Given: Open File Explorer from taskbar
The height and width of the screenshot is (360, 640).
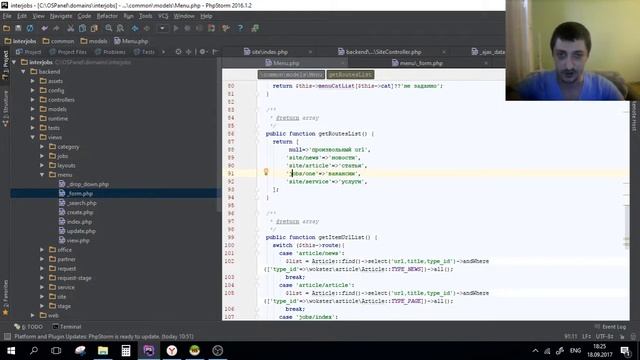Looking at the screenshot, I should 103,351.
